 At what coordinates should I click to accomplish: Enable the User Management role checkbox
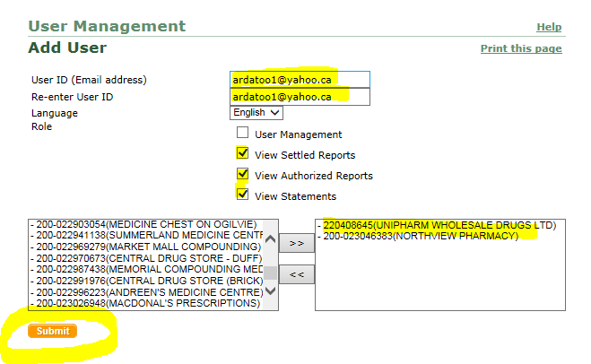coord(242,133)
